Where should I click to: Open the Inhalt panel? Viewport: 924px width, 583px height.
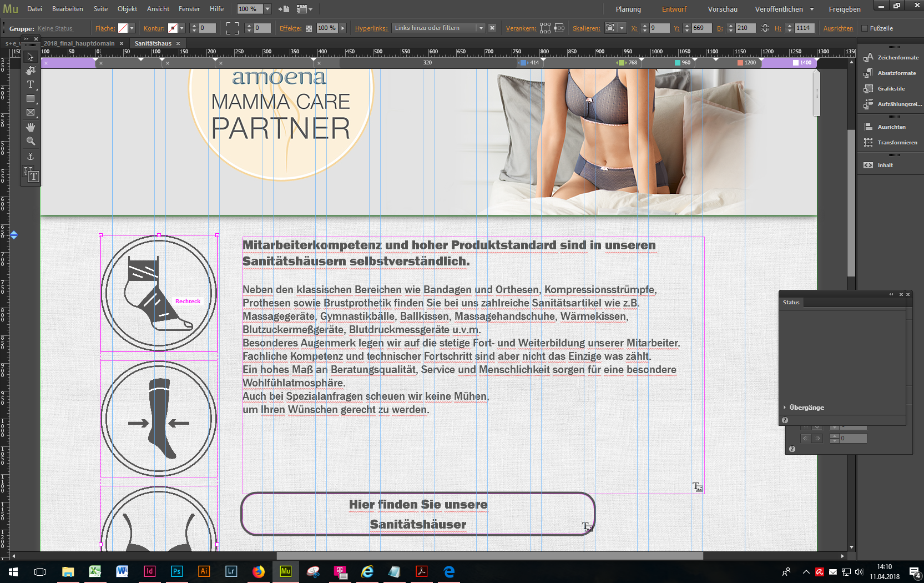coord(878,165)
